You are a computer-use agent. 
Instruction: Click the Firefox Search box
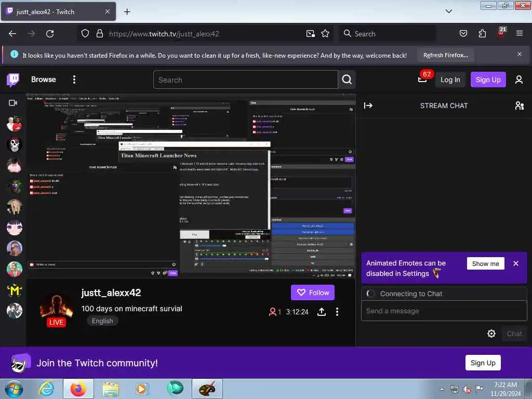[x=388, y=34]
